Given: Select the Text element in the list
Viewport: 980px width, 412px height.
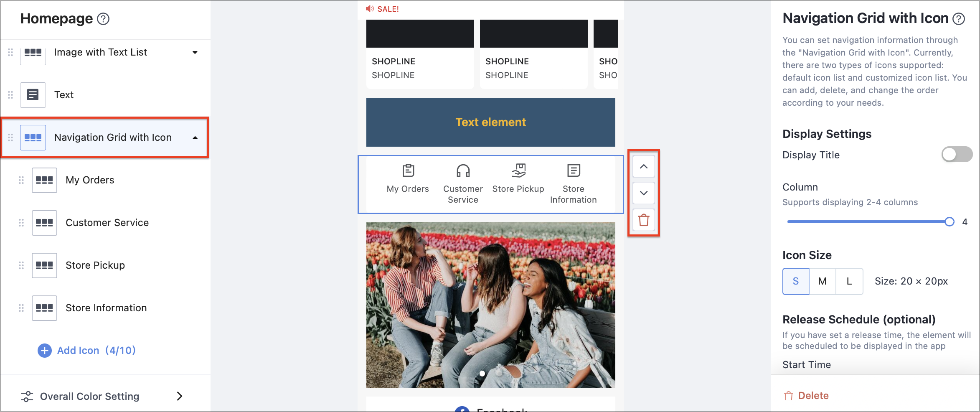Looking at the screenshot, I should [x=64, y=95].
